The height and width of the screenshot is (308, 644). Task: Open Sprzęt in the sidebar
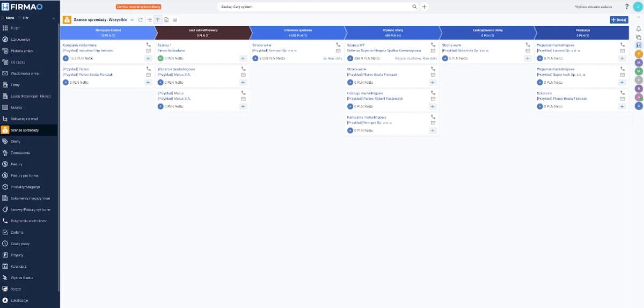coord(30,289)
